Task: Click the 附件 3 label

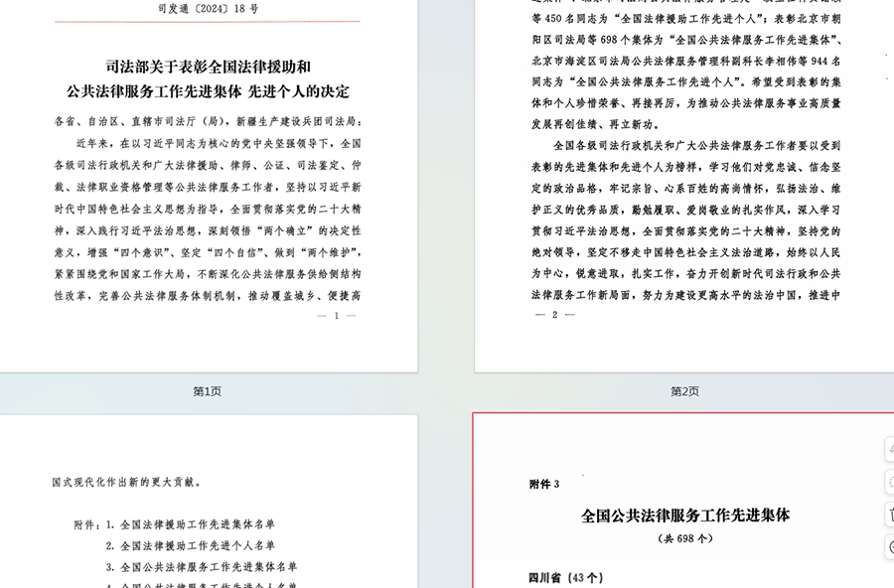Action: coord(544,484)
